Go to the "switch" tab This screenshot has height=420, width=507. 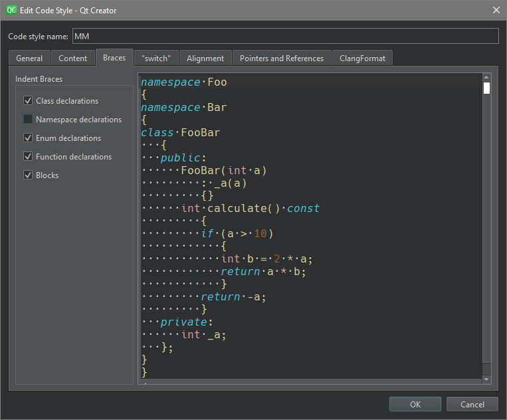pyautogui.click(x=156, y=58)
